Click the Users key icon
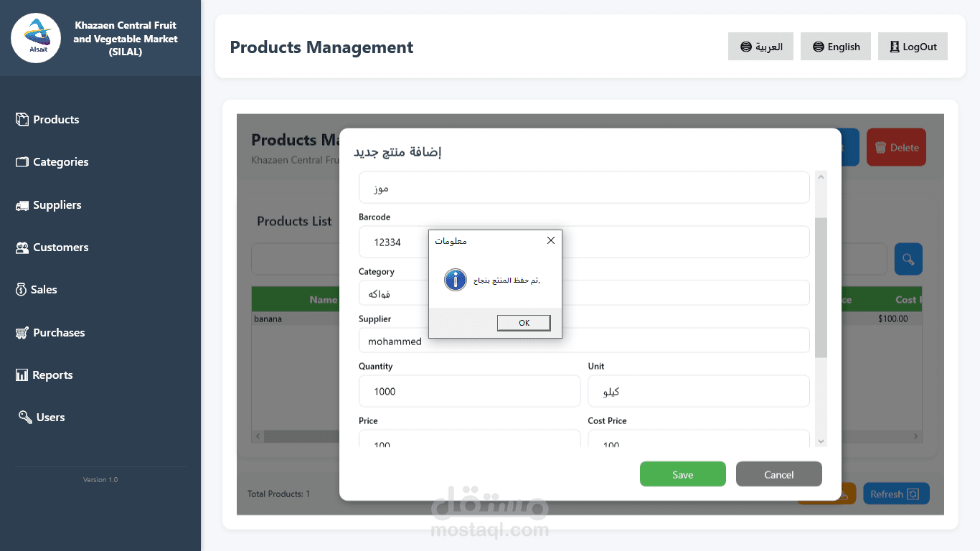This screenshot has width=980, height=551. (24, 418)
